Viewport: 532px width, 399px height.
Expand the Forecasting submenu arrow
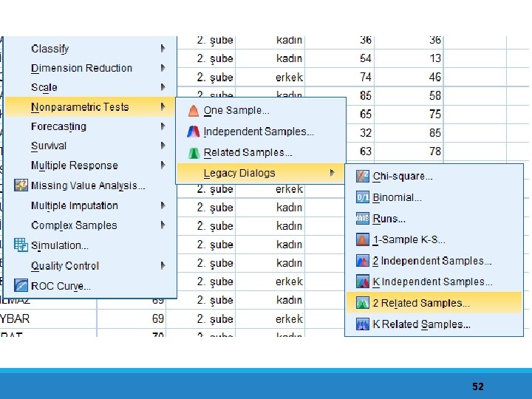pyautogui.click(x=163, y=126)
